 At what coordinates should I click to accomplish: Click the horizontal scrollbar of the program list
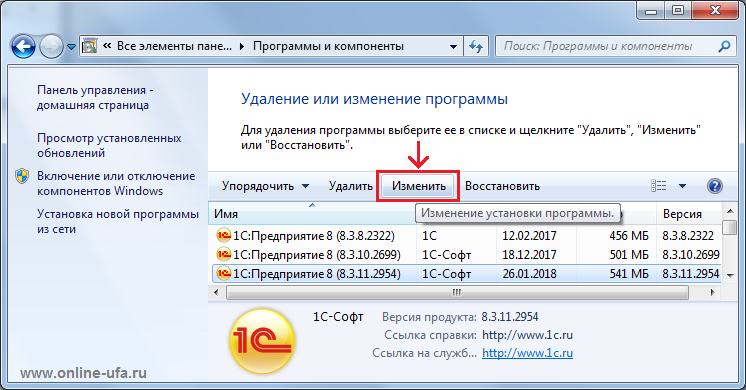coord(457,292)
